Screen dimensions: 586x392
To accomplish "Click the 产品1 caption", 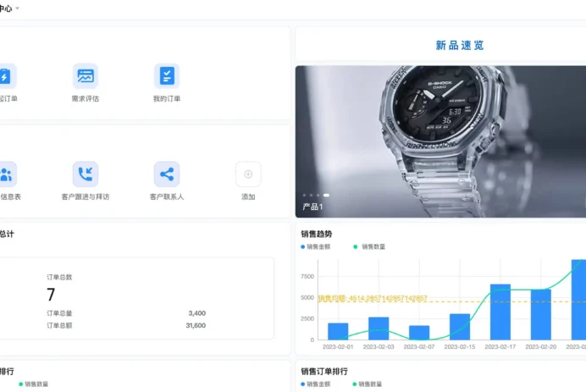I will pyautogui.click(x=312, y=207).
